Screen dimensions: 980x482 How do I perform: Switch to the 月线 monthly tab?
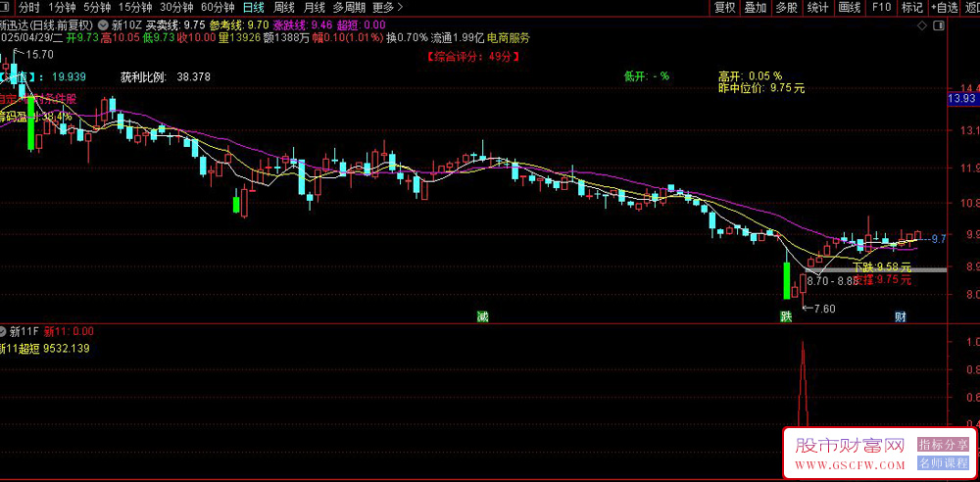(314, 8)
